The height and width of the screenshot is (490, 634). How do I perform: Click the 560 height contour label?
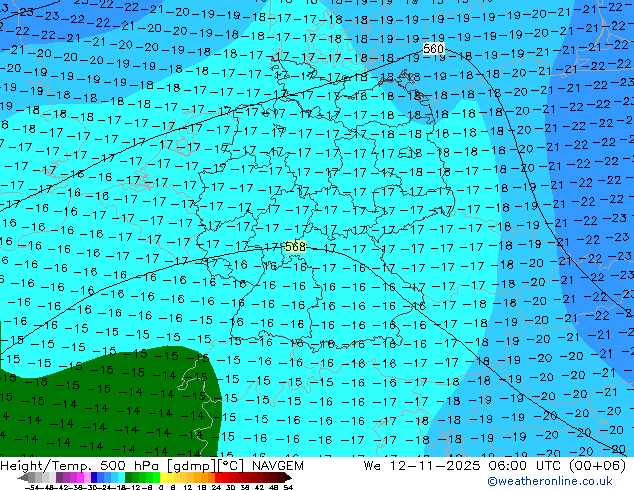433,49
